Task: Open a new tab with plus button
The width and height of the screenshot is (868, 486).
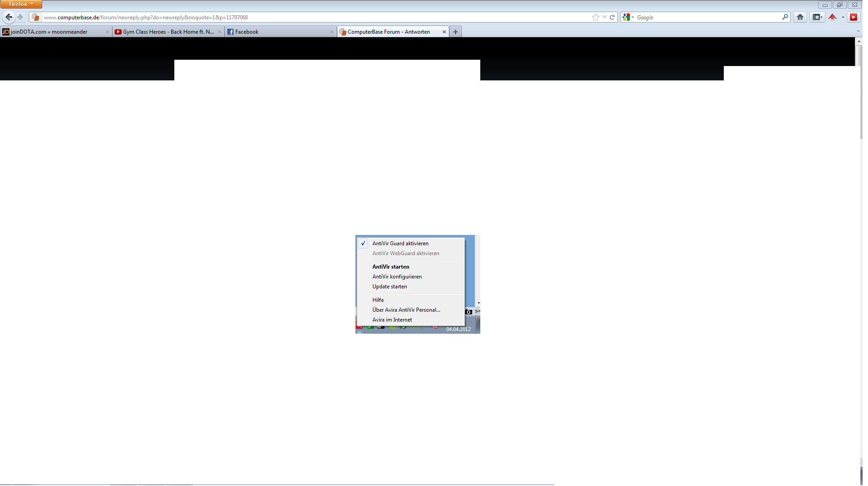Action: tap(456, 32)
